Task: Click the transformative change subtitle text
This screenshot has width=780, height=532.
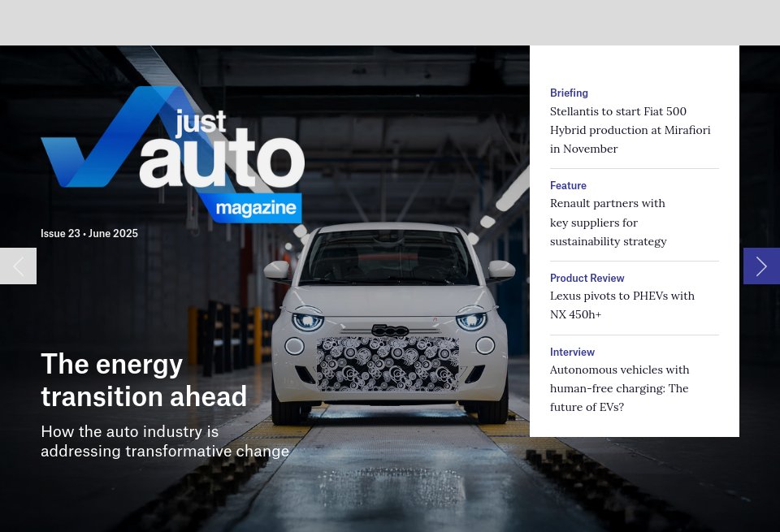Action: coord(165,441)
